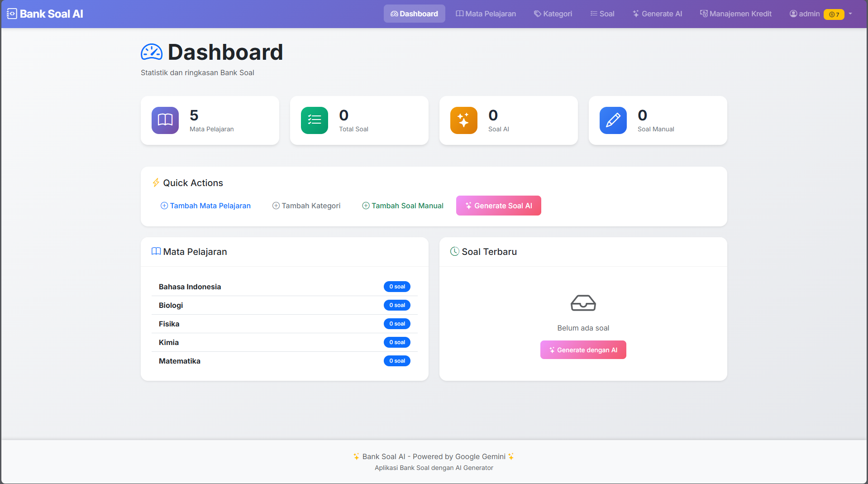This screenshot has width=868, height=484.
Task: Switch to the Kategori navigation tab
Action: [x=553, y=14]
